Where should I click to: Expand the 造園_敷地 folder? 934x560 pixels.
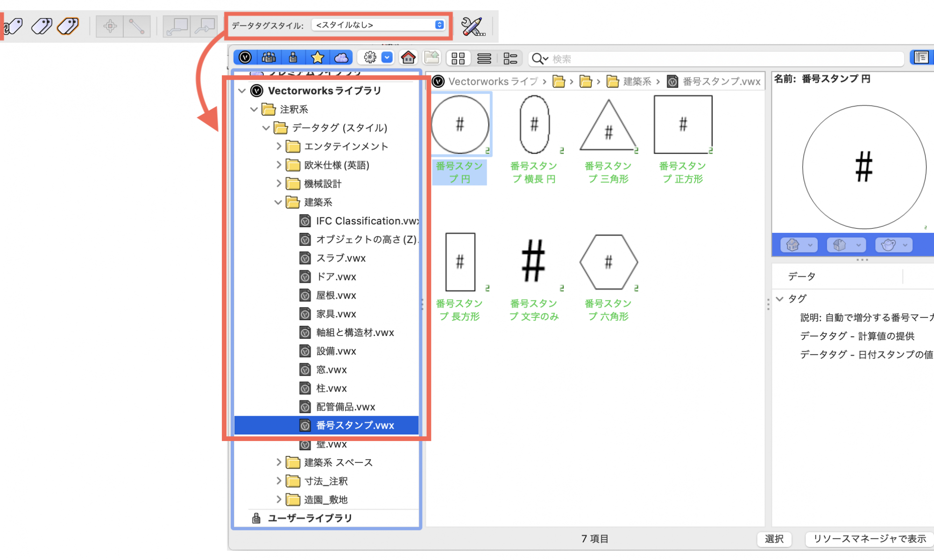pos(278,500)
